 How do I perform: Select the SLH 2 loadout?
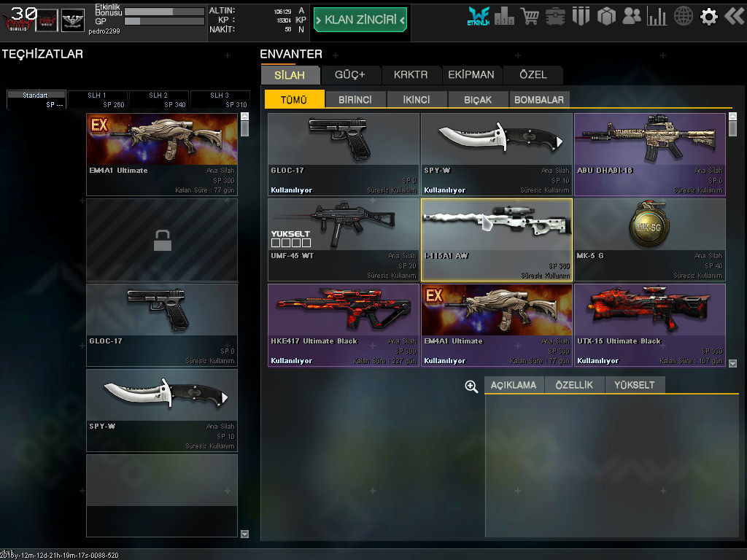pyautogui.click(x=159, y=99)
